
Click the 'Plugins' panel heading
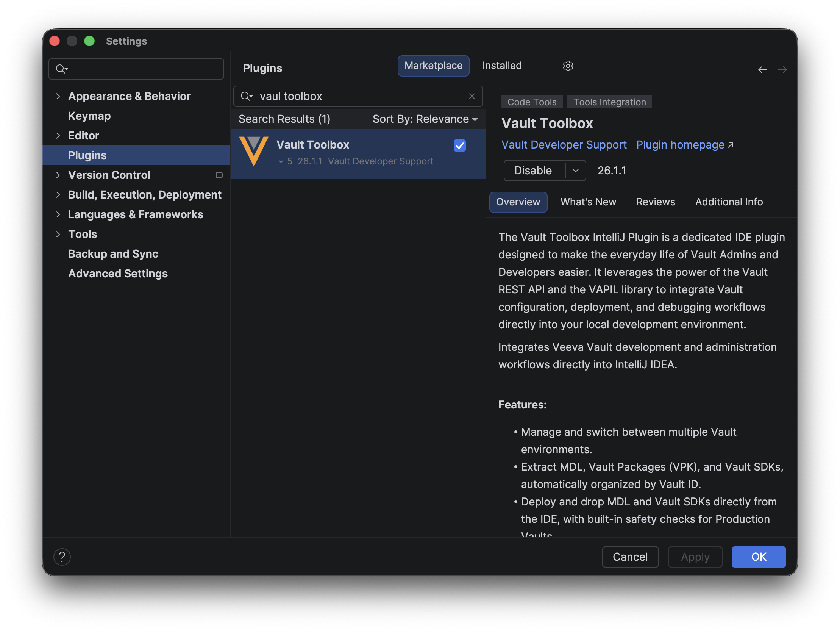262,69
